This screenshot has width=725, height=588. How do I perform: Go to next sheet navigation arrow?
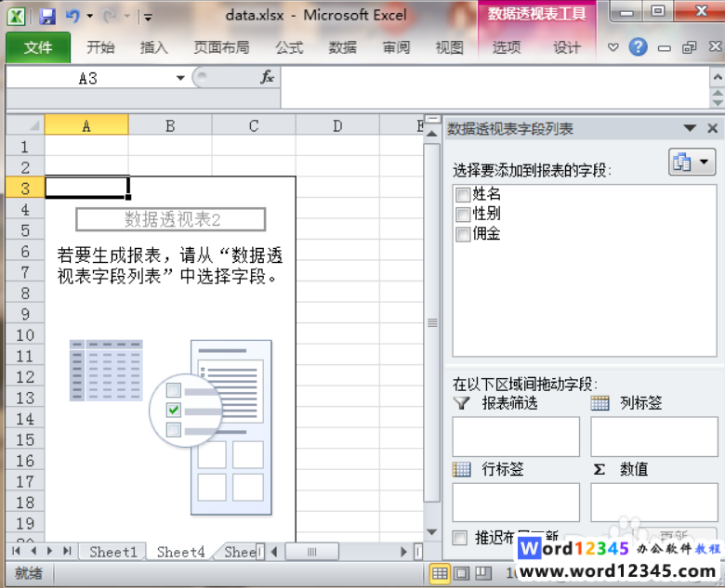[x=50, y=551]
